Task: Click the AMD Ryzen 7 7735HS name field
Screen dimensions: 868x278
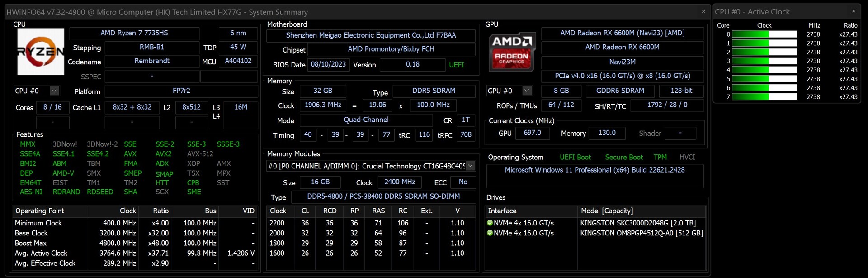Action: [x=134, y=33]
